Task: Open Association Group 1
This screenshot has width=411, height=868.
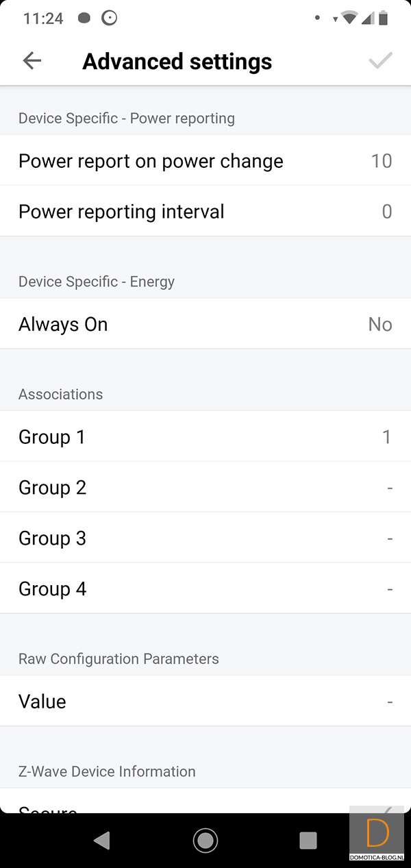Action: click(x=206, y=437)
